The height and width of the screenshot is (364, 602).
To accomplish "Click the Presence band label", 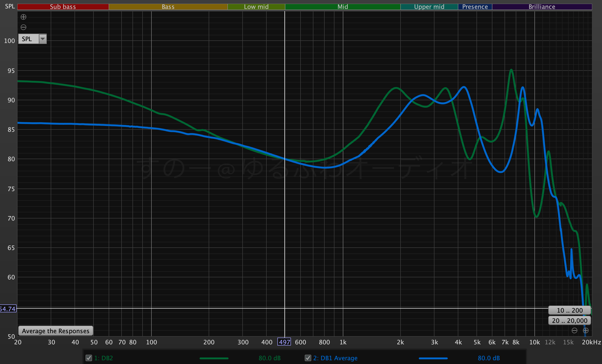I will [x=475, y=7].
